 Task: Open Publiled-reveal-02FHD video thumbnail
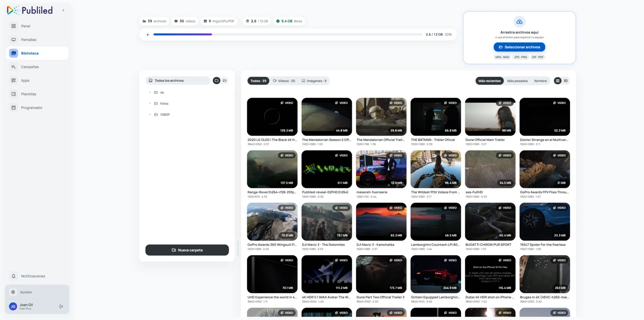[327, 169]
